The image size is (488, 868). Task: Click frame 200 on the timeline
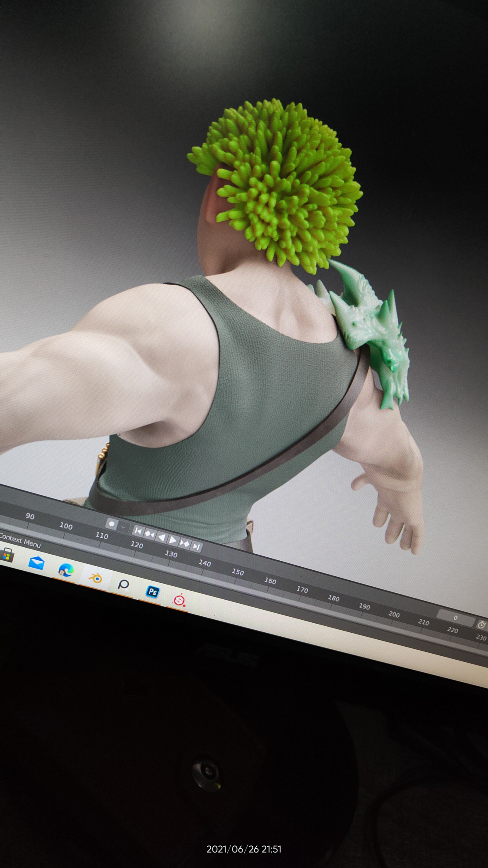[x=394, y=614]
